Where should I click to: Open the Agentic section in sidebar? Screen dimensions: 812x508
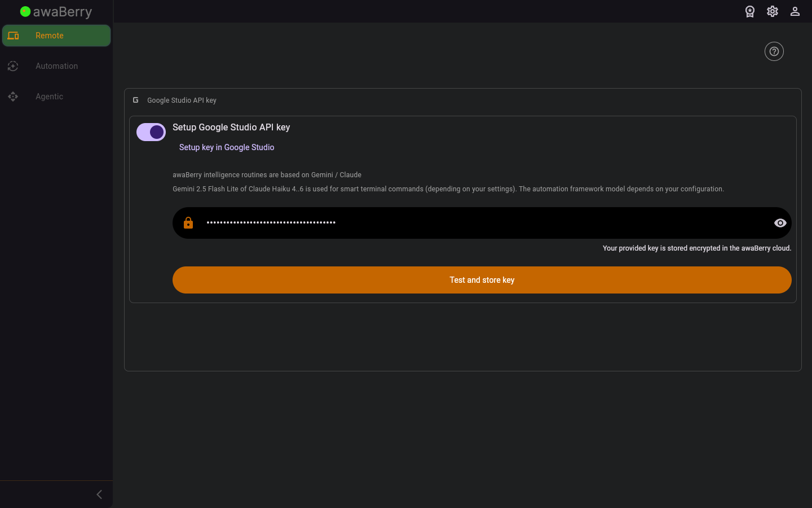(56, 97)
